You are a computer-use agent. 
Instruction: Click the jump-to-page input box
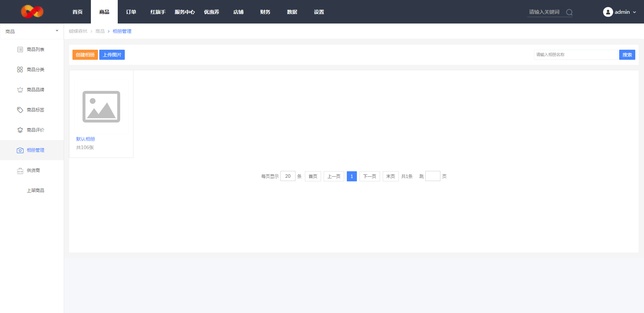point(433,176)
